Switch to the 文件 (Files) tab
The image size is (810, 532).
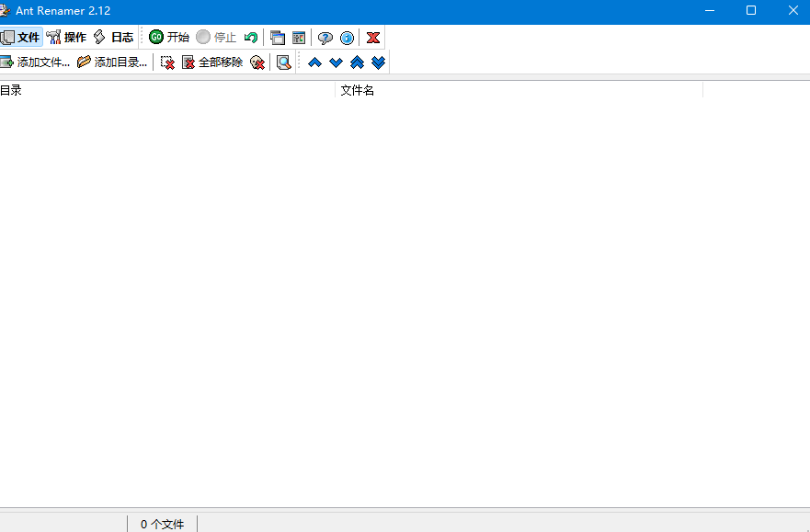(x=20, y=37)
